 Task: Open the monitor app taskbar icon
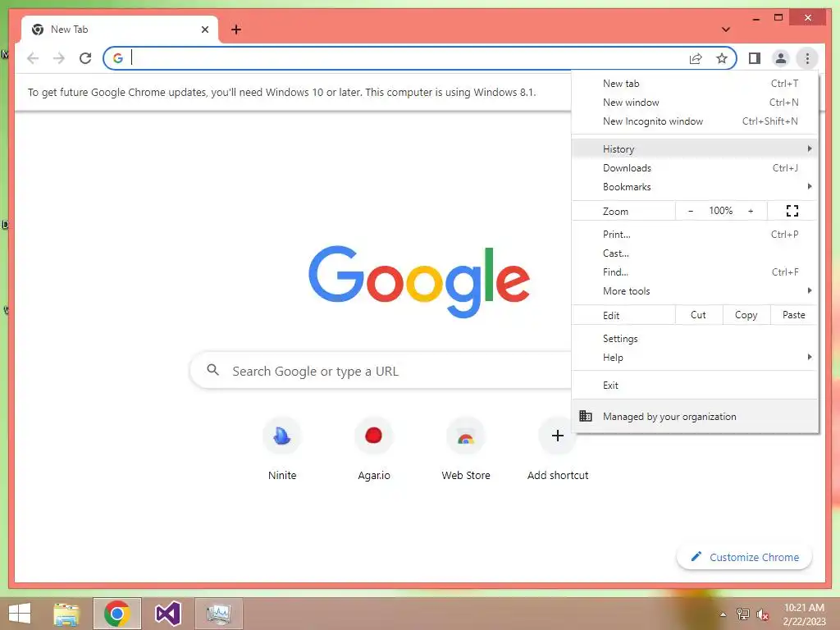click(218, 614)
